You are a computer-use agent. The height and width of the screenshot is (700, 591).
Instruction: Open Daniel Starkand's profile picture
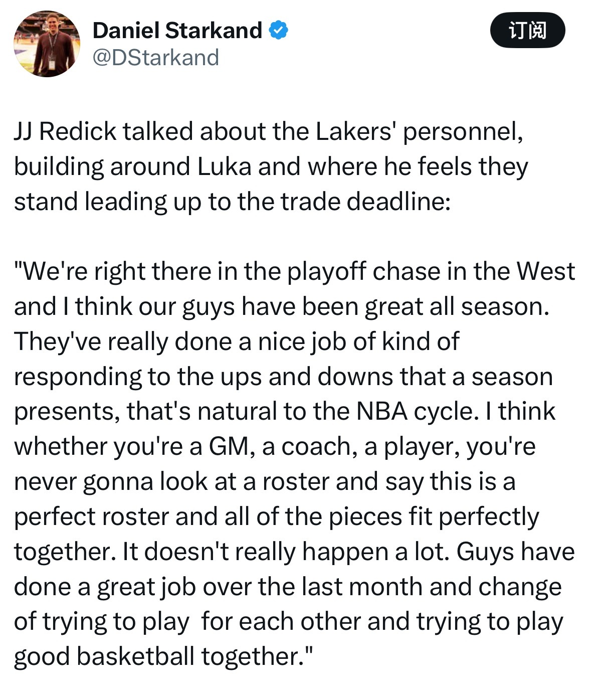click(47, 44)
